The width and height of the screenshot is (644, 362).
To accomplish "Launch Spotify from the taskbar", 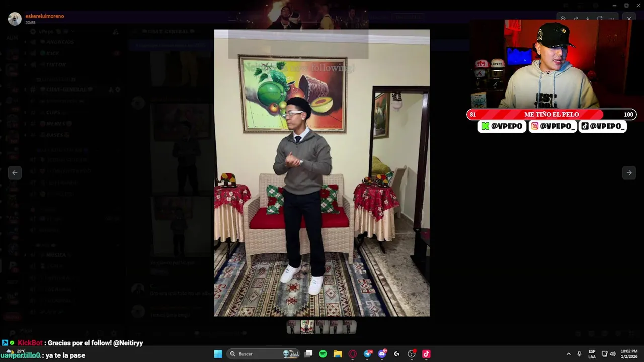I will click(x=323, y=354).
